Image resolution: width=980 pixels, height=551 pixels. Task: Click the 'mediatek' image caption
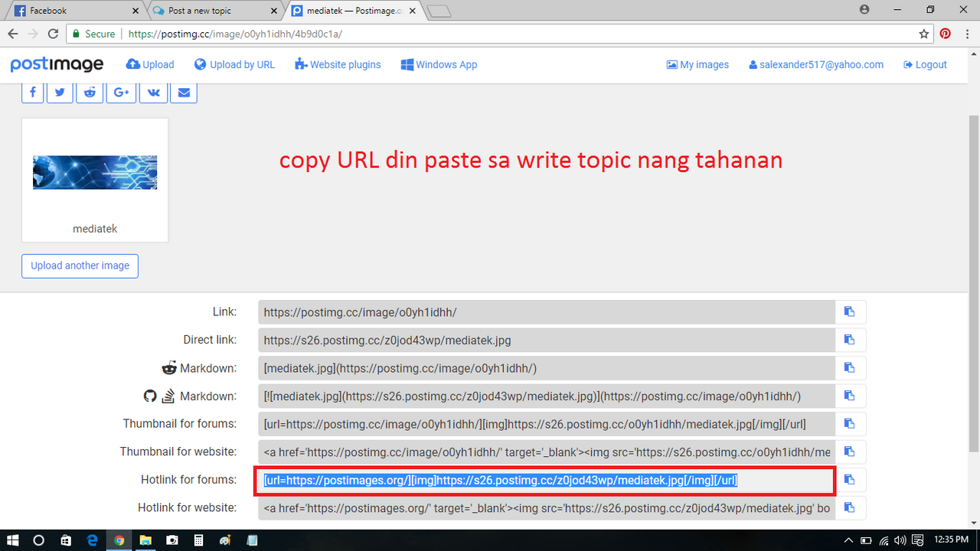pyautogui.click(x=95, y=229)
